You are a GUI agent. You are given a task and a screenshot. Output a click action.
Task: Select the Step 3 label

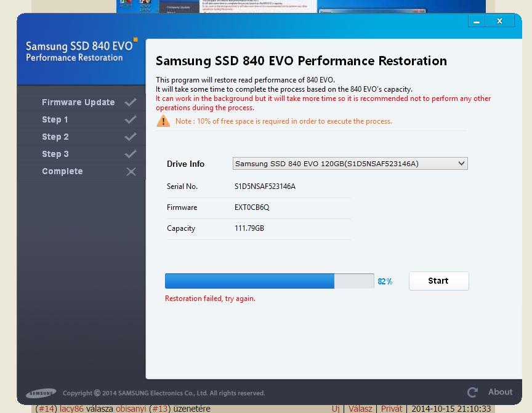(55, 154)
